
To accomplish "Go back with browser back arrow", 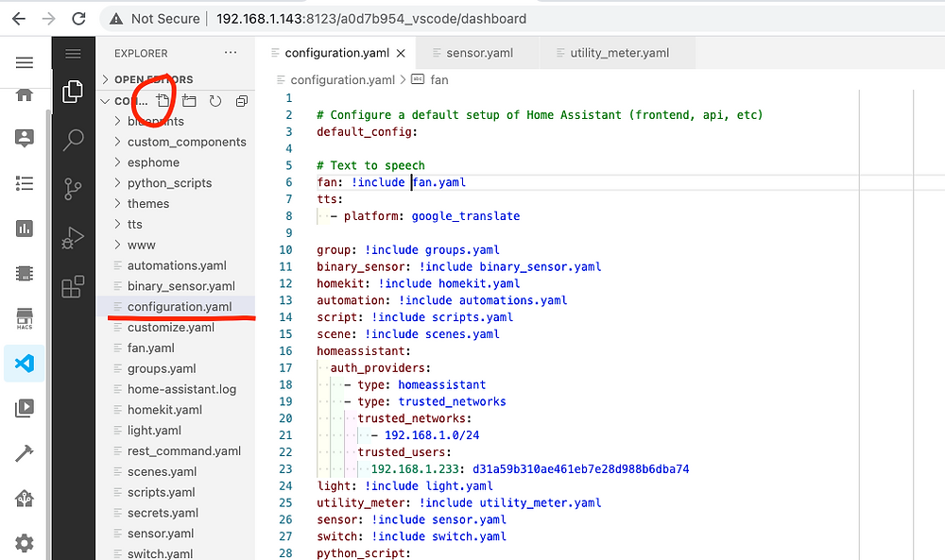I will pyautogui.click(x=19, y=19).
